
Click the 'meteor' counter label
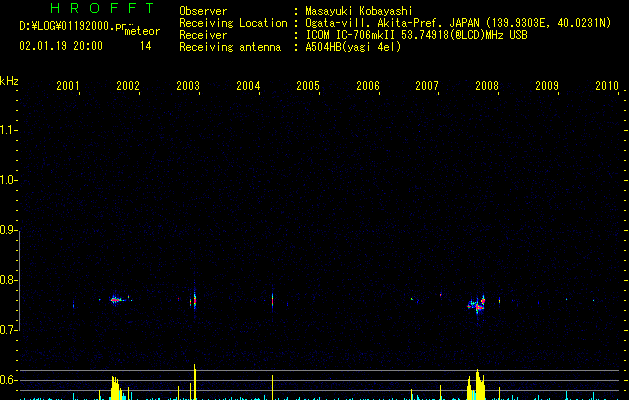pos(142,31)
